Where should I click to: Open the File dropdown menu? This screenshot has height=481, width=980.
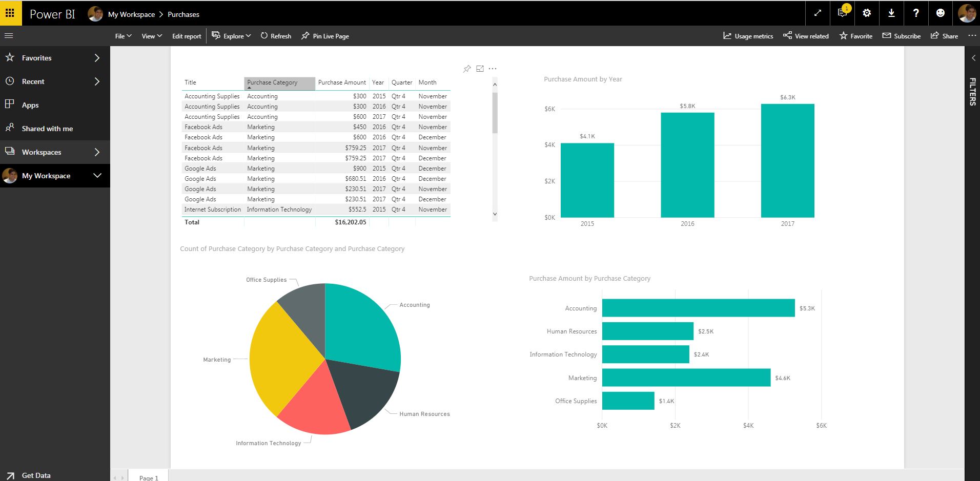[x=123, y=36]
